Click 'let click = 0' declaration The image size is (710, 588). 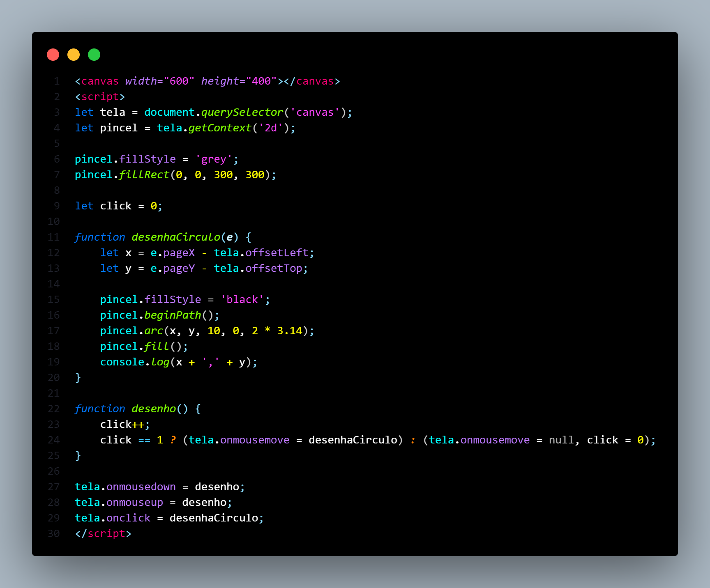pyautogui.click(x=119, y=206)
